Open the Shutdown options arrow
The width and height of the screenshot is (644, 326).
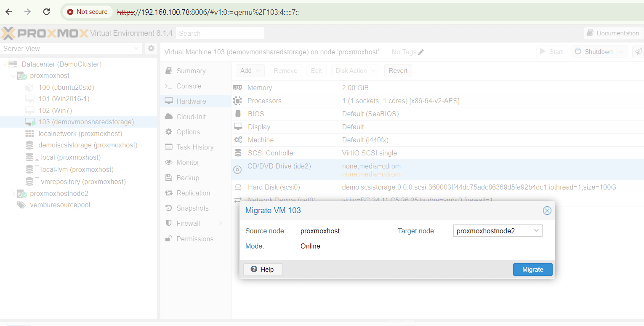(x=621, y=52)
